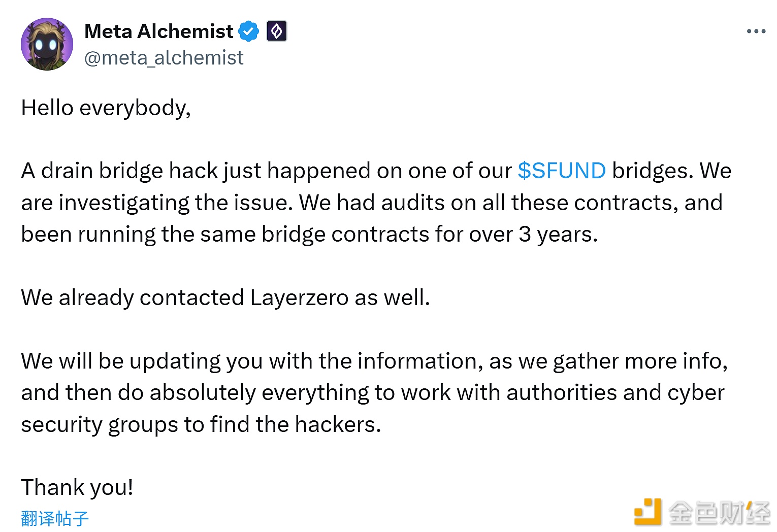Open the three-dot more options menu
Viewport: 777px width, 532px height.
(x=756, y=31)
